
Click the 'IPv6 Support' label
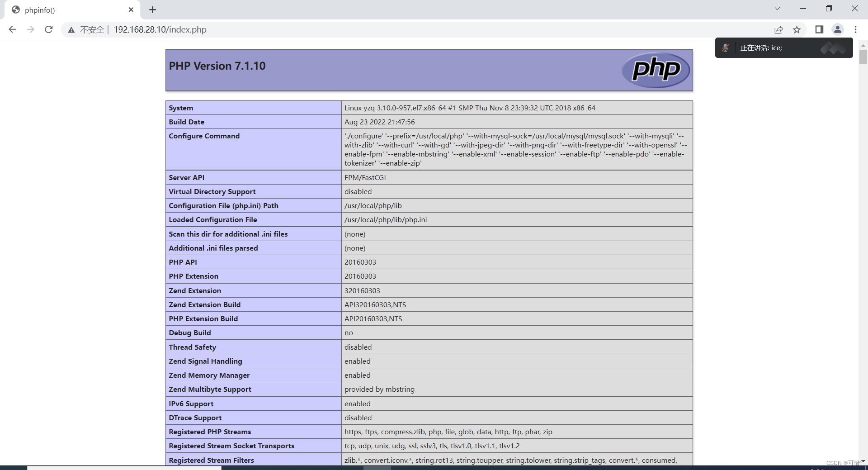coord(191,404)
